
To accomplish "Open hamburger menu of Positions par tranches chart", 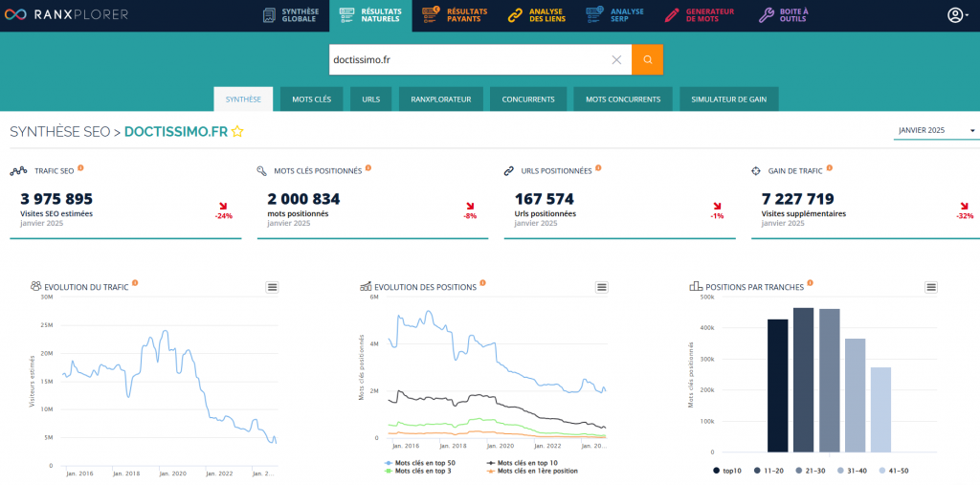I will [x=931, y=287].
